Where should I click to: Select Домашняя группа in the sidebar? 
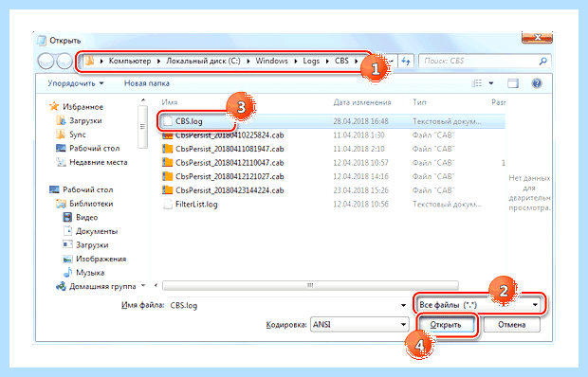[x=96, y=287]
